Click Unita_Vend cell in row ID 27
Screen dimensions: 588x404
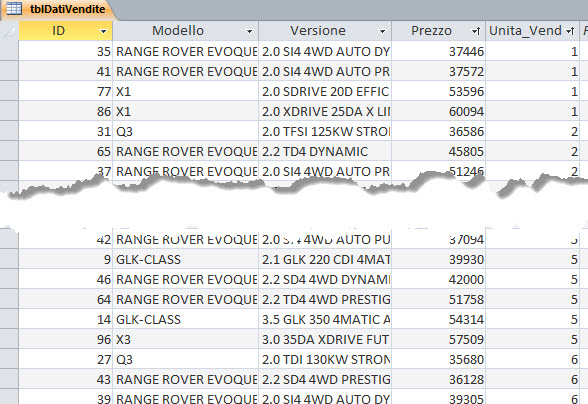click(532, 359)
